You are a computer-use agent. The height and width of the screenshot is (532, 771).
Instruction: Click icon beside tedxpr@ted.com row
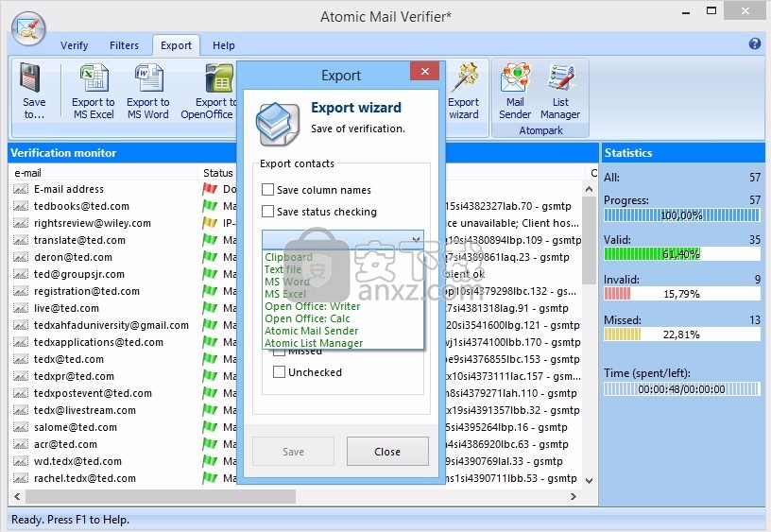coord(21,376)
